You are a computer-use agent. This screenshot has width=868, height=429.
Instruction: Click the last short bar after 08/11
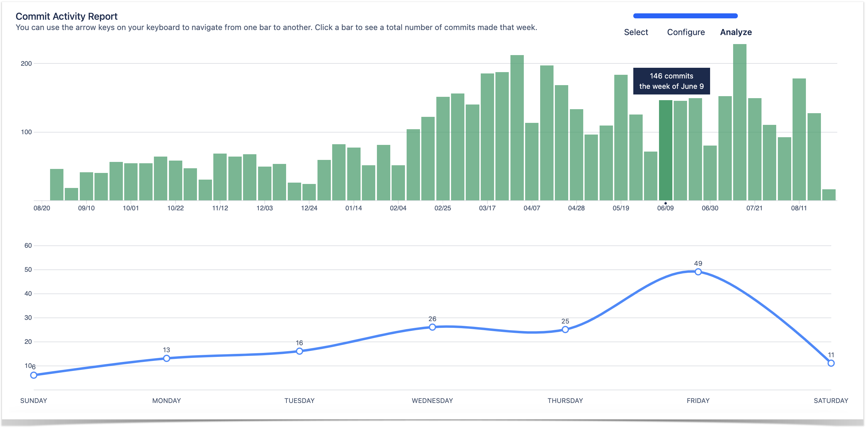(829, 195)
